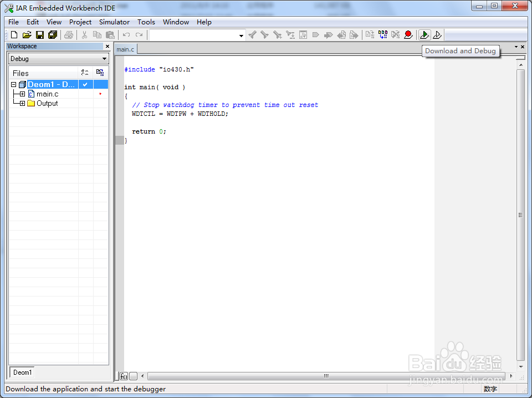This screenshot has width=532, height=398.
Task: Click the Replace flashlight icon
Action: coord(290,34)
